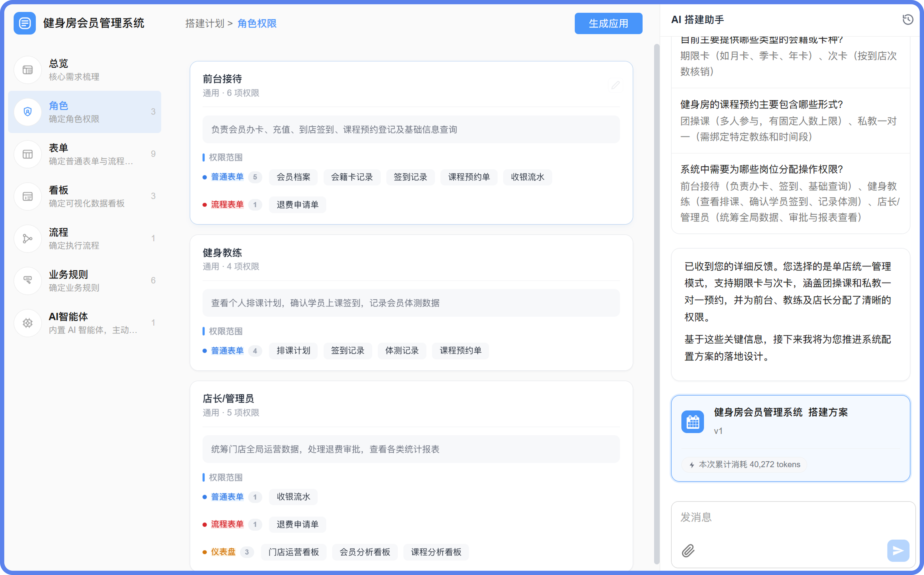This screenshot has height=575, width=924.
Task: Click 收银流水 tag under 前台接待
Action: (x=527, y=177)
